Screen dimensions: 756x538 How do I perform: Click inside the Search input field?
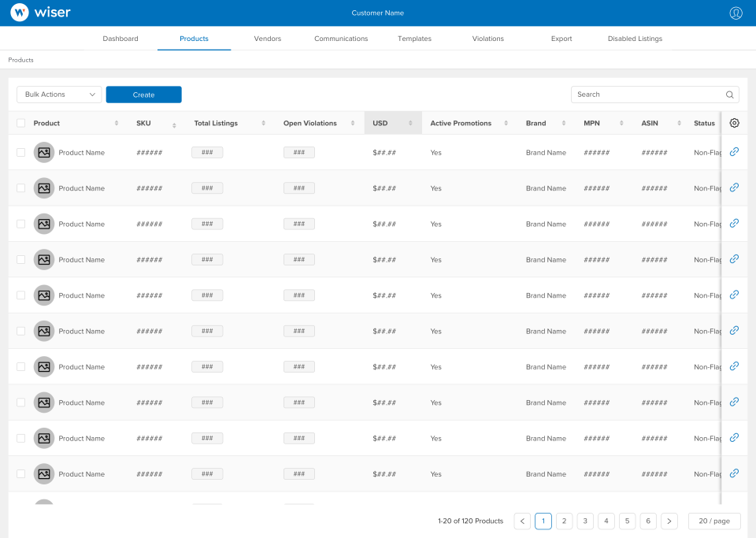point(646,95)
